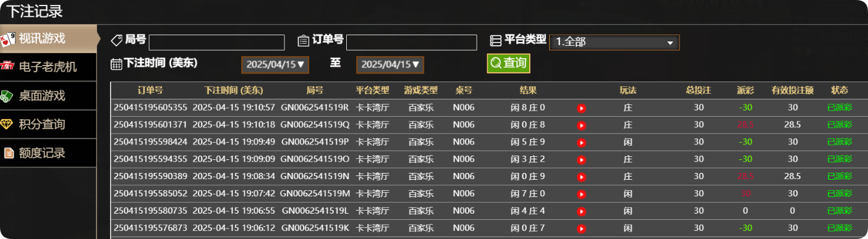
Task: Select order number 250415195590389
Action: coord(150,177)
